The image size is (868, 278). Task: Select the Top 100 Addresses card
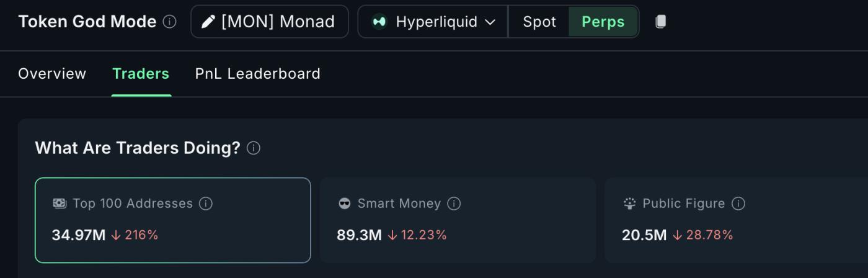pyautogui.click(x=172, y=220)
